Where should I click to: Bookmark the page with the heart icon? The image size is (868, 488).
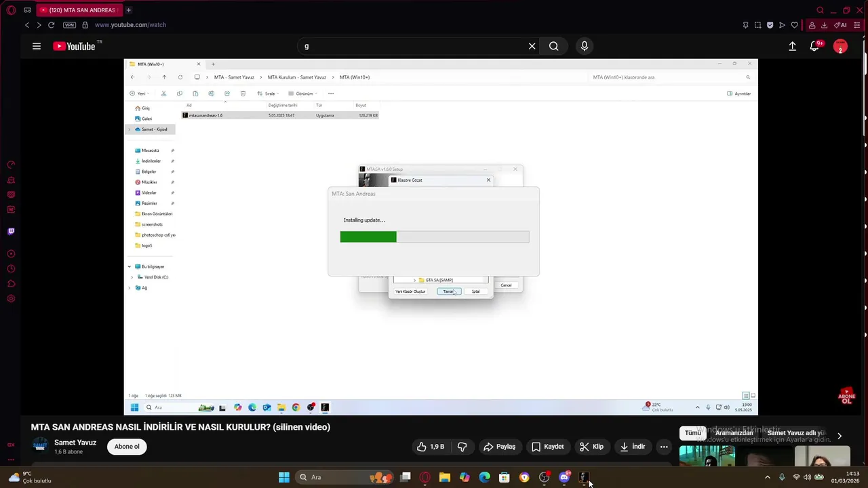coord(795,25)
